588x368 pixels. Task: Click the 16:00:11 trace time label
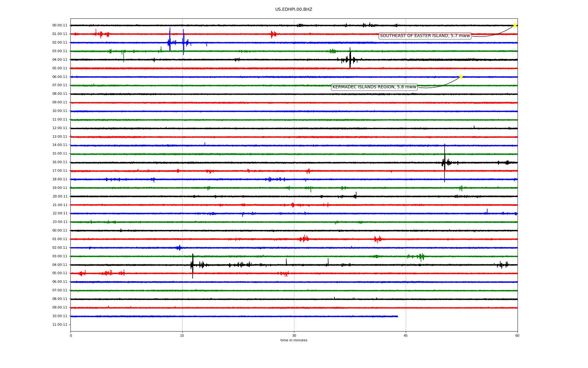pyautogui.click(x=60, y=162)
